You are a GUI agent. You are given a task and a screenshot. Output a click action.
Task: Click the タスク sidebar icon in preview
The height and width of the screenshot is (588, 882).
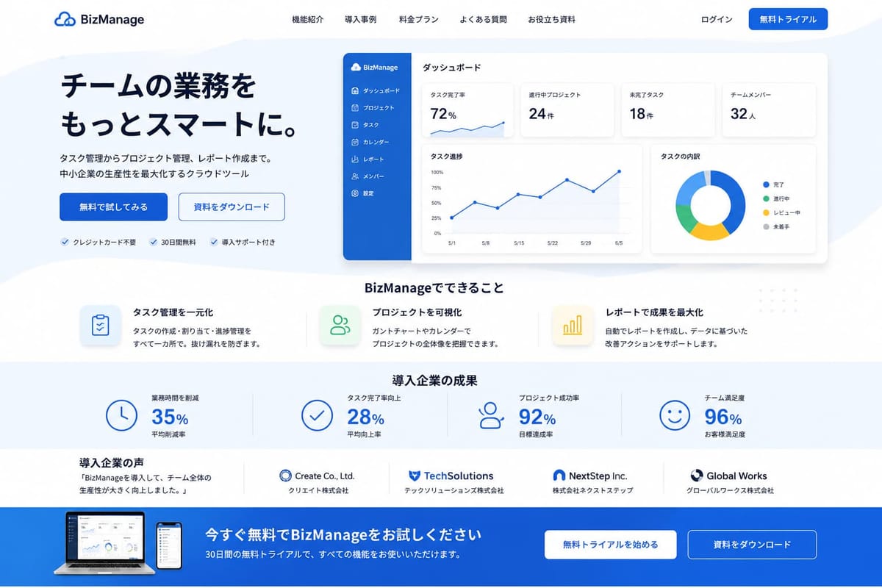pyautogui.click(x=355, y=125)
